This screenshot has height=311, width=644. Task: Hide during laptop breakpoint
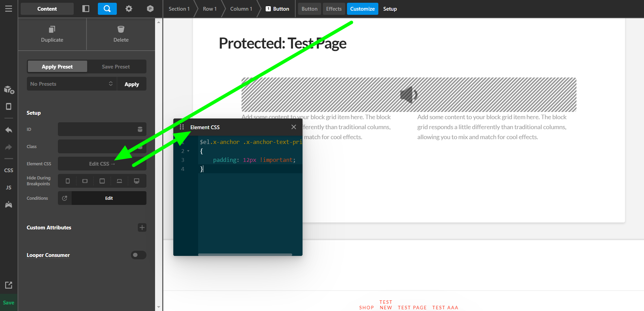119,181
